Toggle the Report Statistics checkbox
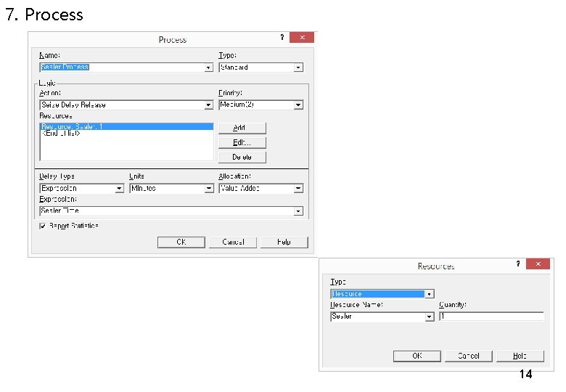Viewport: 566px width, 392px height. coord(43,226)
